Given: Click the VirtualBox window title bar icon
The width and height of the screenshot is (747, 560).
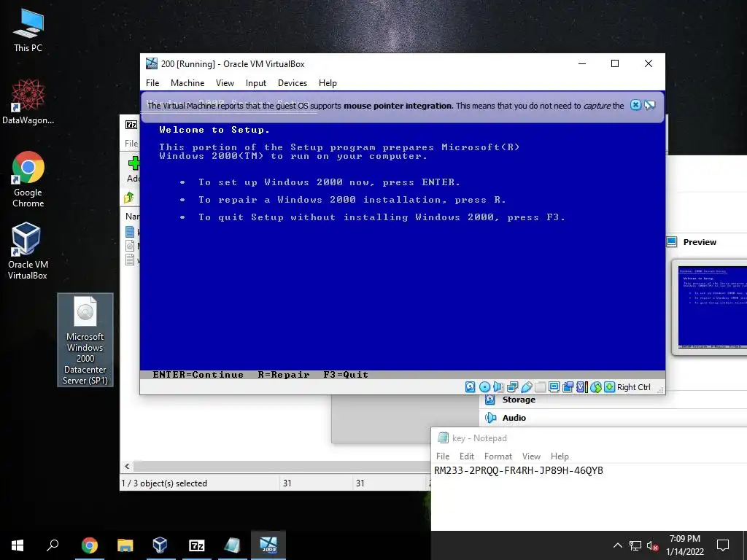Looking at the screenshot, I should click(152, 63).
